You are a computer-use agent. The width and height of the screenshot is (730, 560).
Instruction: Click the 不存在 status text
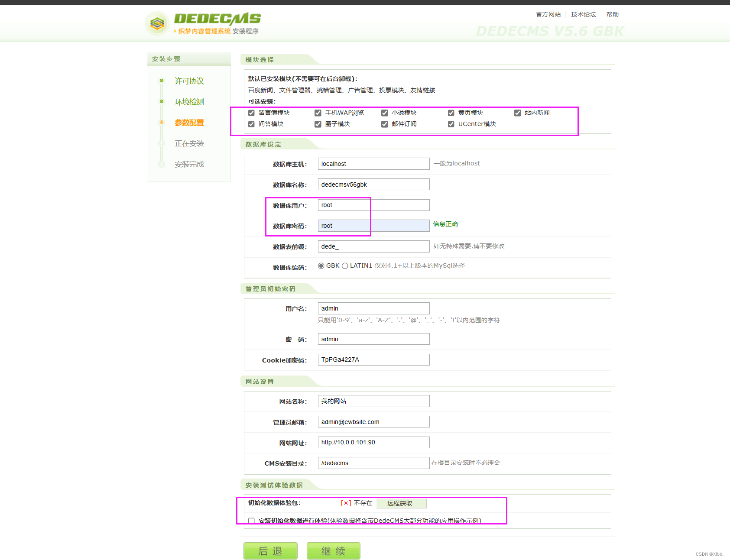click(363, 503)
